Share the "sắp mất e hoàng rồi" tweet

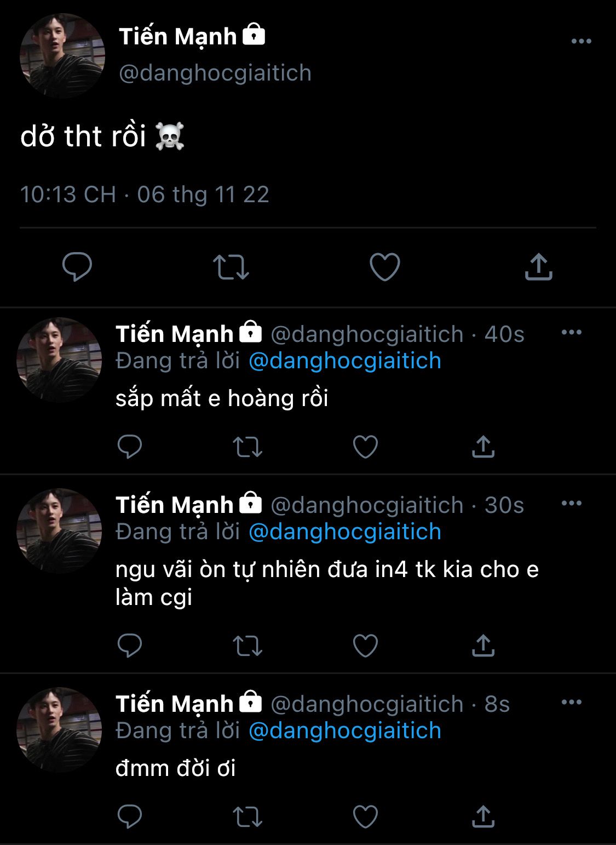[483, 447]
